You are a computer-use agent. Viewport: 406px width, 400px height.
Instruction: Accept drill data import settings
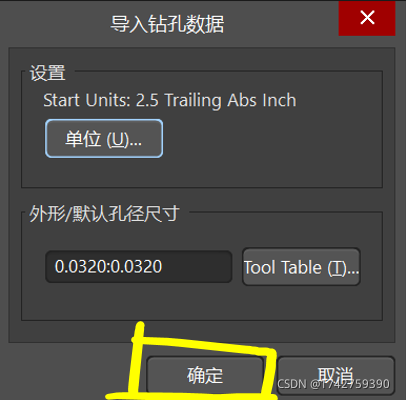205,375
